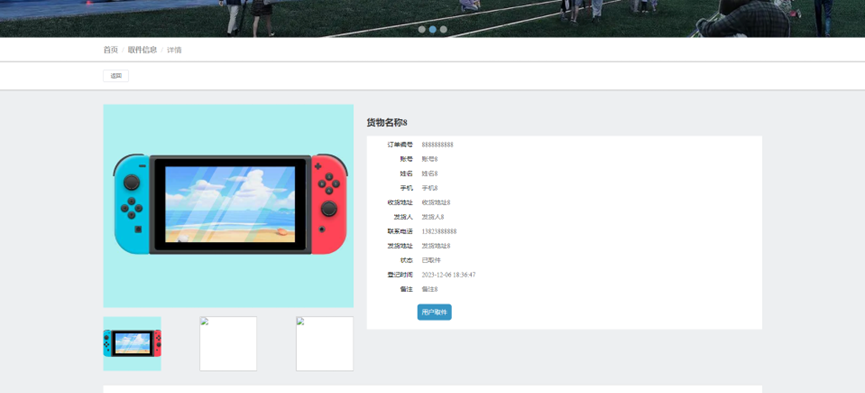Click the 备注8 remark value
Screen dimensions: 865x393
coord(430,289)
